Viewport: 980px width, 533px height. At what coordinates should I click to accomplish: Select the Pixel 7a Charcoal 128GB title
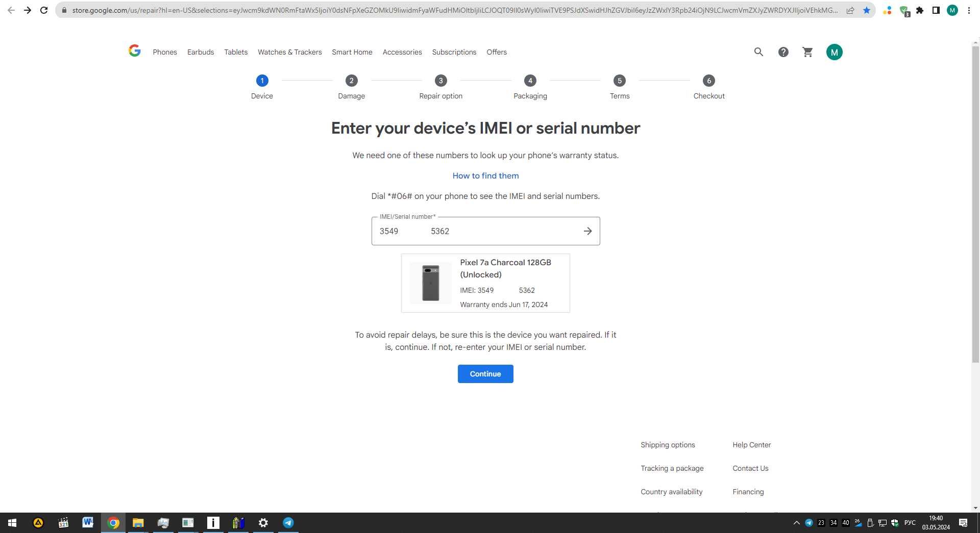(505, 268)
